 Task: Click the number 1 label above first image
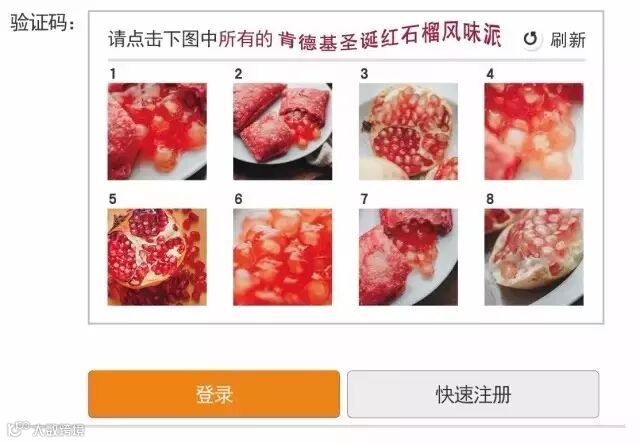tap(113, 74)
